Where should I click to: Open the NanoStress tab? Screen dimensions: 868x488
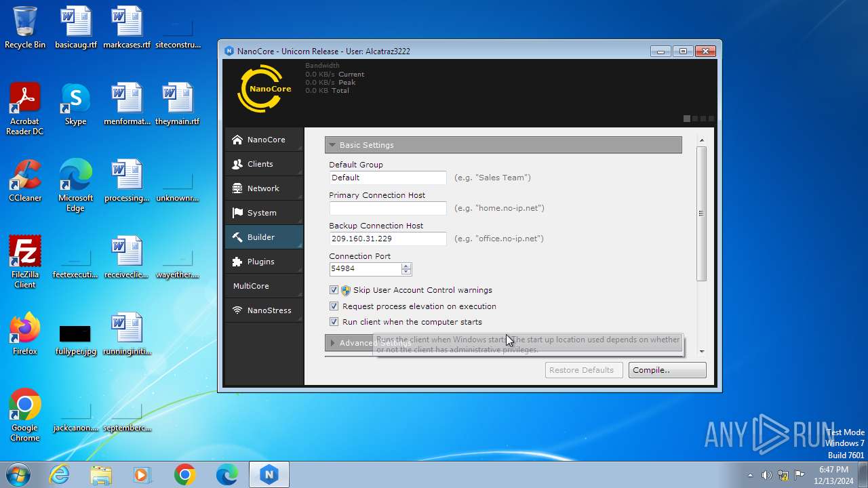[x=264, y=310]
